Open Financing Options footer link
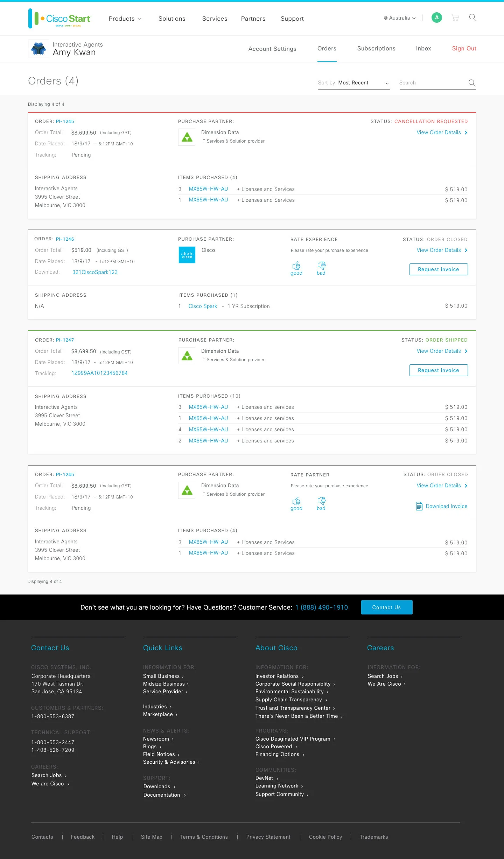This screenshot has width=504, height=859. 280,754
